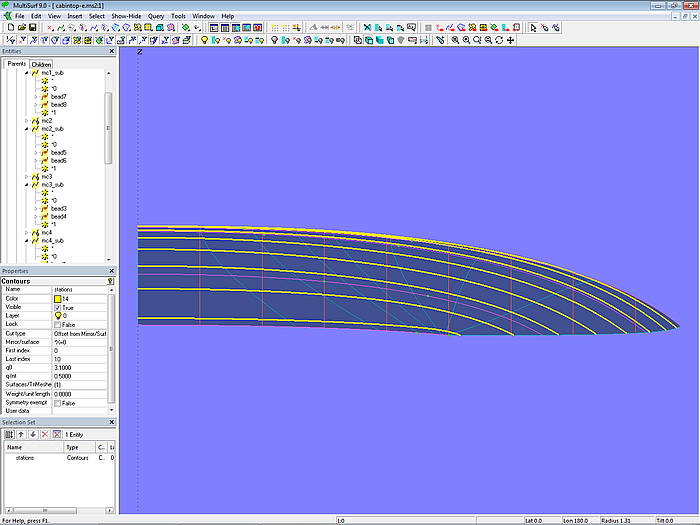Collapse the mc3_sub tree node
The image size is (700, 525).
27,185
